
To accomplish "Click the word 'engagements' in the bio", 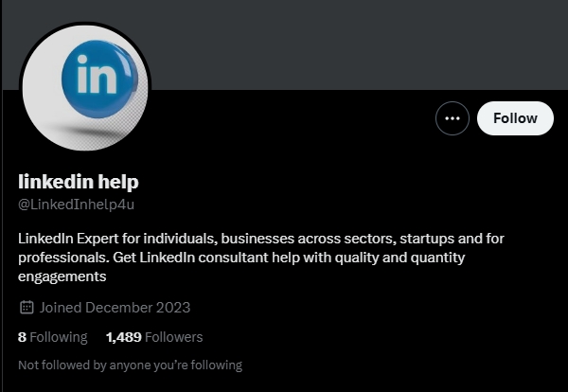I will pyautogui.click(x=62, y=276).
